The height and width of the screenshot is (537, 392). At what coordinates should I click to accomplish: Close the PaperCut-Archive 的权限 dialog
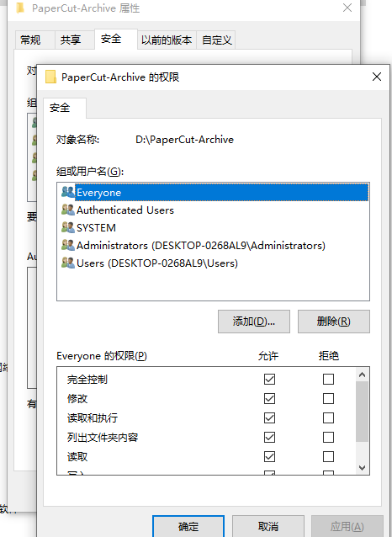coord(377,77)
